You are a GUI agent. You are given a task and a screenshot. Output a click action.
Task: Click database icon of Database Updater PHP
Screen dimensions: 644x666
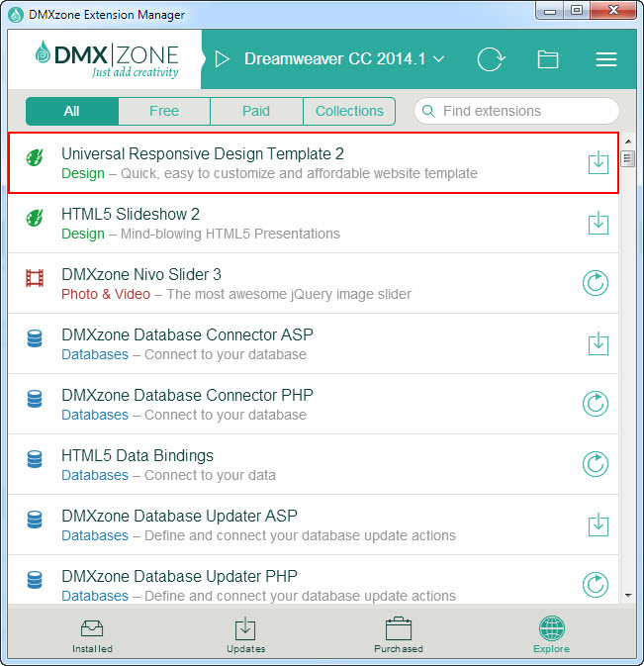click(x=35, y=580)
